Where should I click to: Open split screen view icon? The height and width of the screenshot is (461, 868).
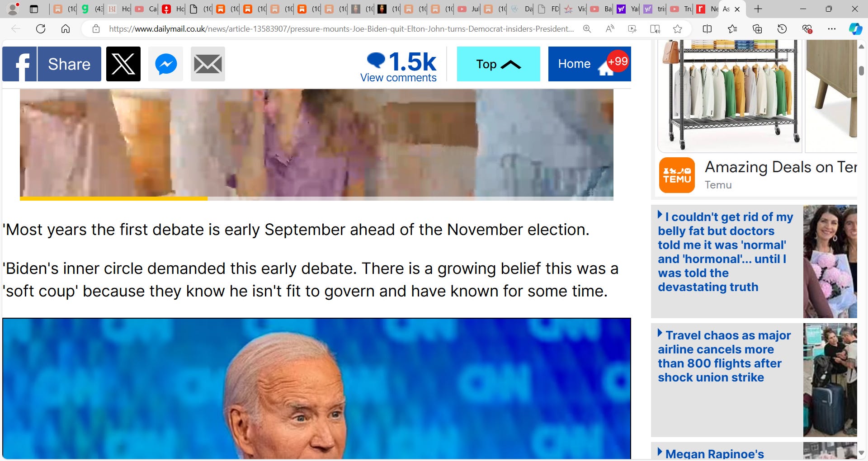point(708,29)
